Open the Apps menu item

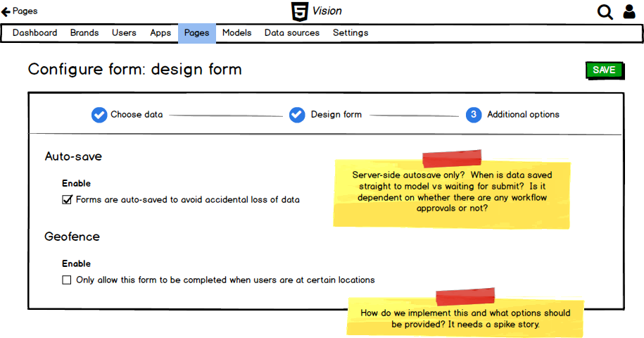(160, 33)
